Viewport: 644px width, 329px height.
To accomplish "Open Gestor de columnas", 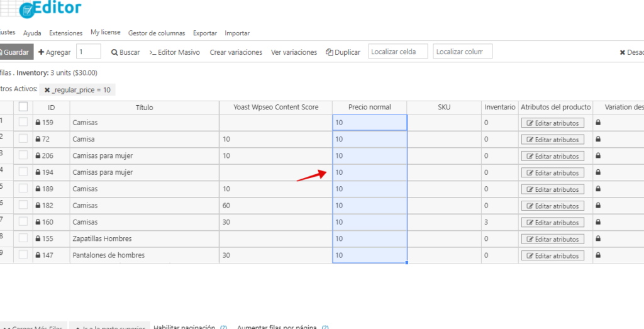I will (x=157, y=33).
